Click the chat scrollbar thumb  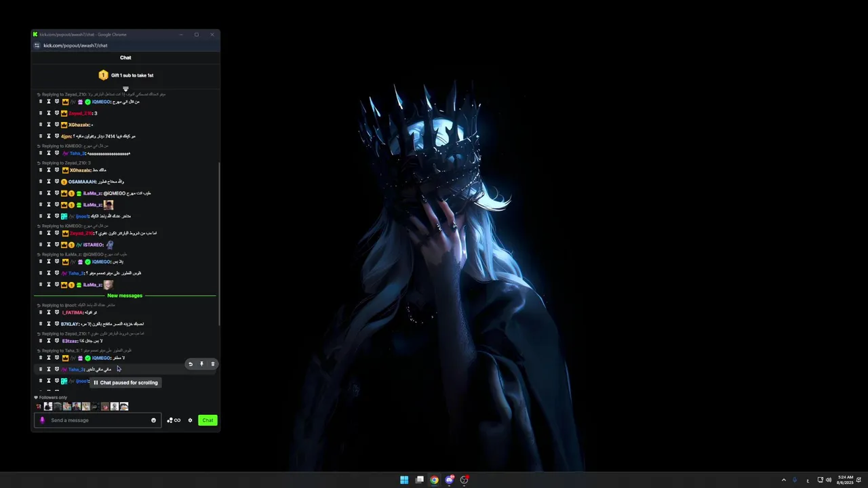click(x=218, y=244)
